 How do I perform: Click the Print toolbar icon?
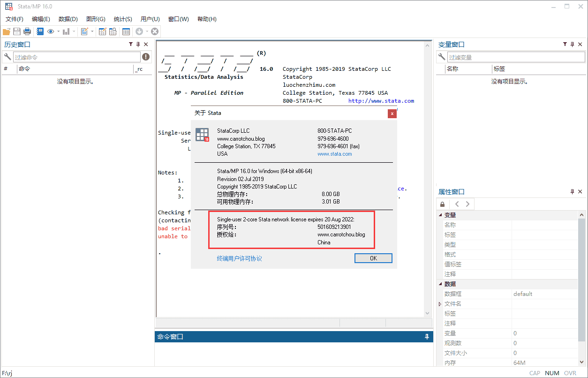27,31
